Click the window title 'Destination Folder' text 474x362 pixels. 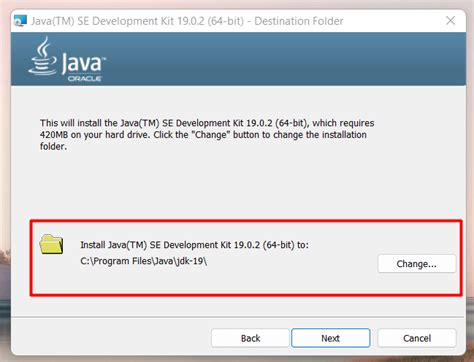coord(299,21)
